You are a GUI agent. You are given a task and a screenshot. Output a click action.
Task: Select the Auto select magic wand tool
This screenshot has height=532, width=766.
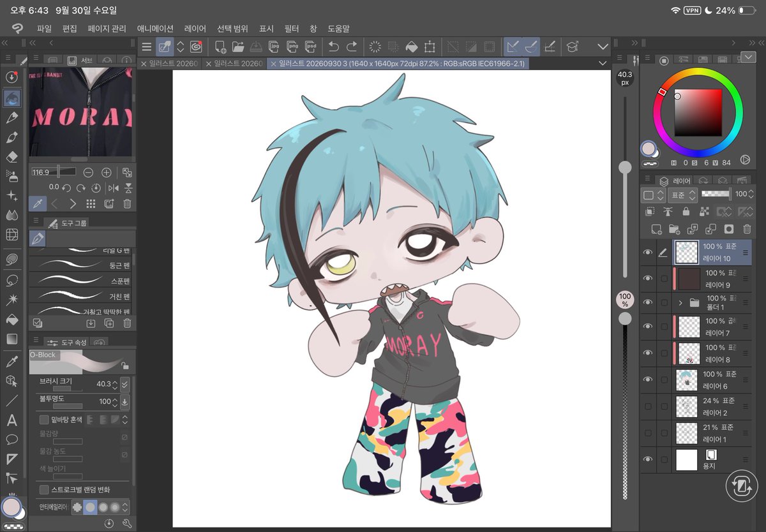11,299
